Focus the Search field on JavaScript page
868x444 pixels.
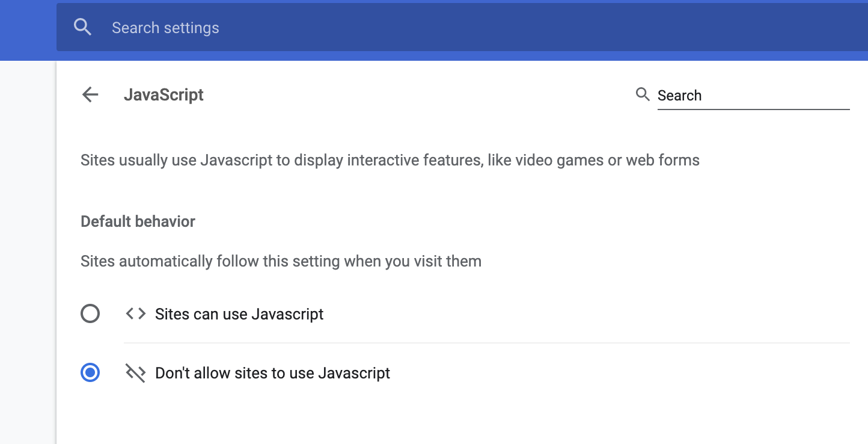click(x=751, y=96)
